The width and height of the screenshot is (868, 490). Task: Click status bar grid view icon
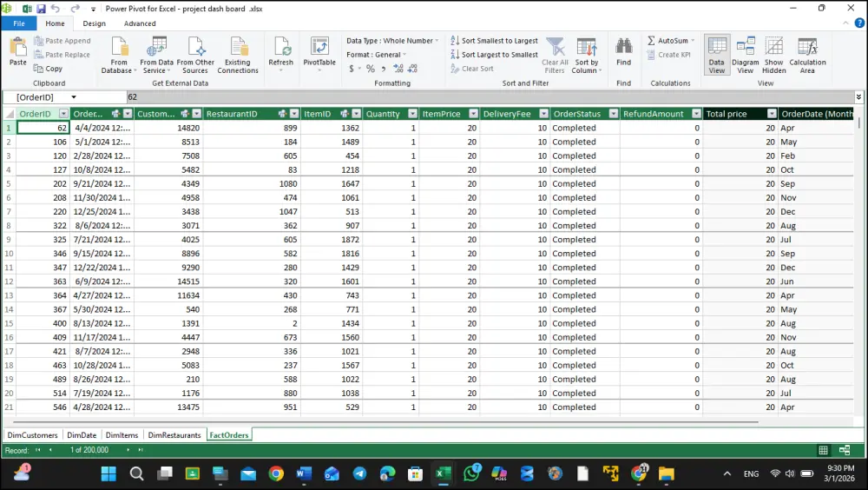point(823,450)
